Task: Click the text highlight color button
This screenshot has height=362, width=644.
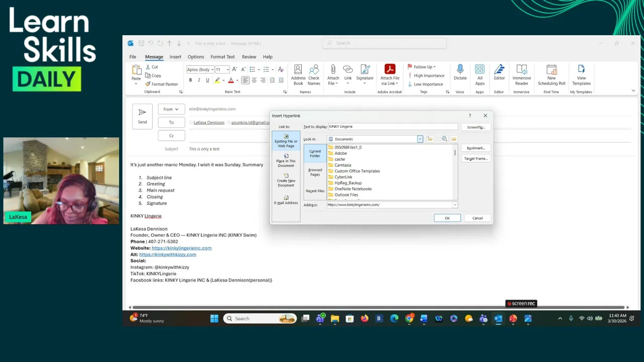Action: pyautogui.click(x=217, y=80)
